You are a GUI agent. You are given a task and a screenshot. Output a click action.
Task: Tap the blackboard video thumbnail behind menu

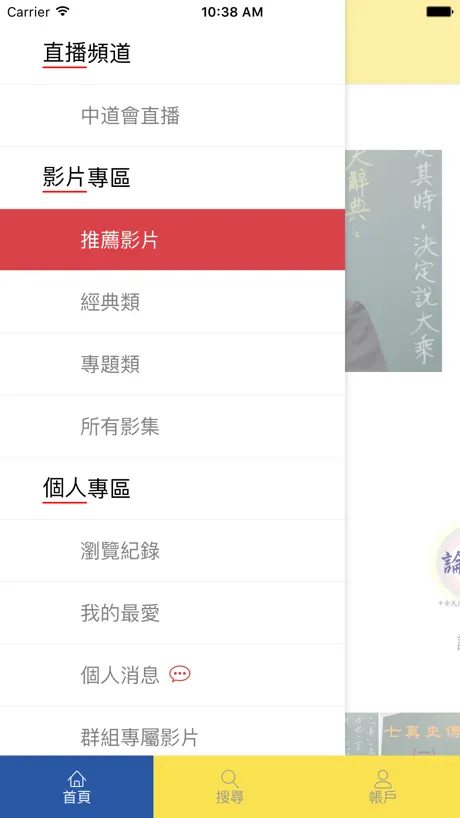click(393, 261)
